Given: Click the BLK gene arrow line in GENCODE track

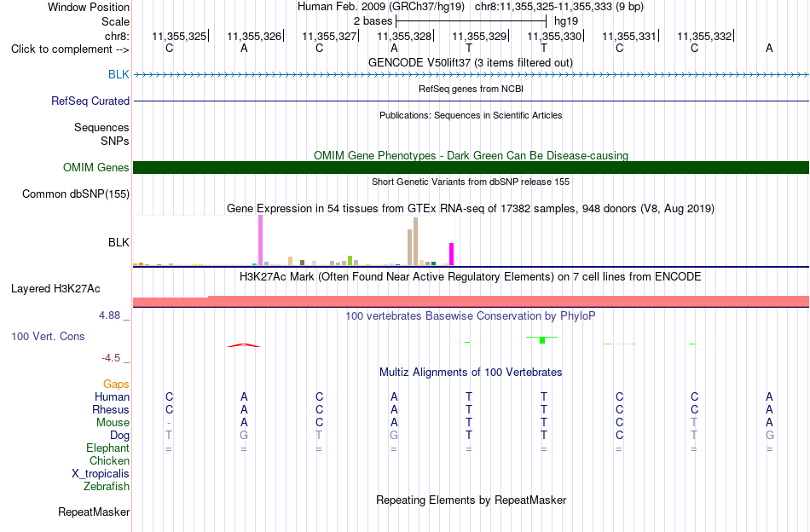Looking at the screenshot, I should coord(472,75).
